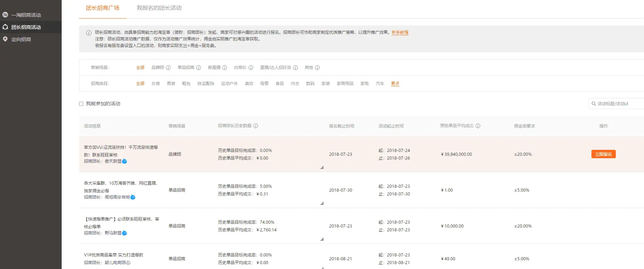Open the 新手教程 tutorial link
This screenshot has height=269, width=644.
(400, 32)
